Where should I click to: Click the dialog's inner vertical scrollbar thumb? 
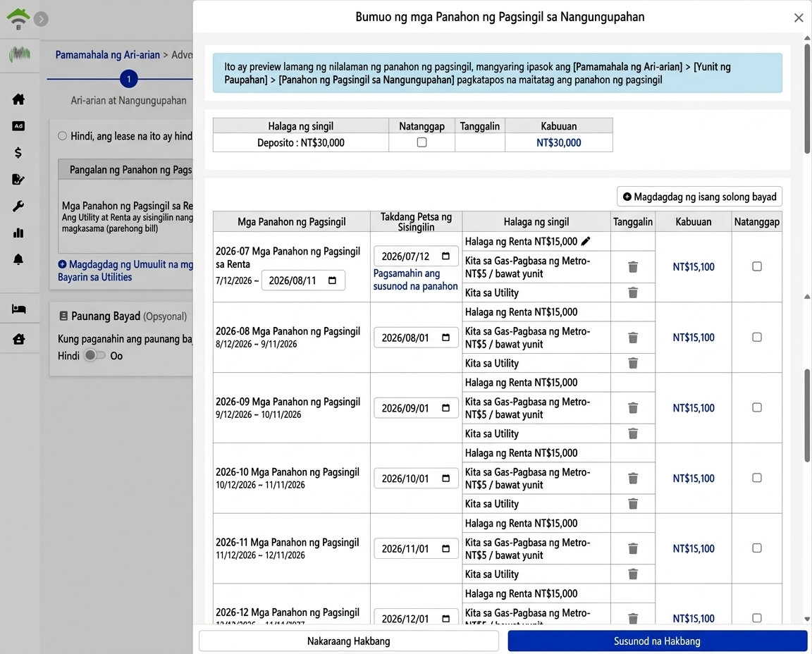807,415
